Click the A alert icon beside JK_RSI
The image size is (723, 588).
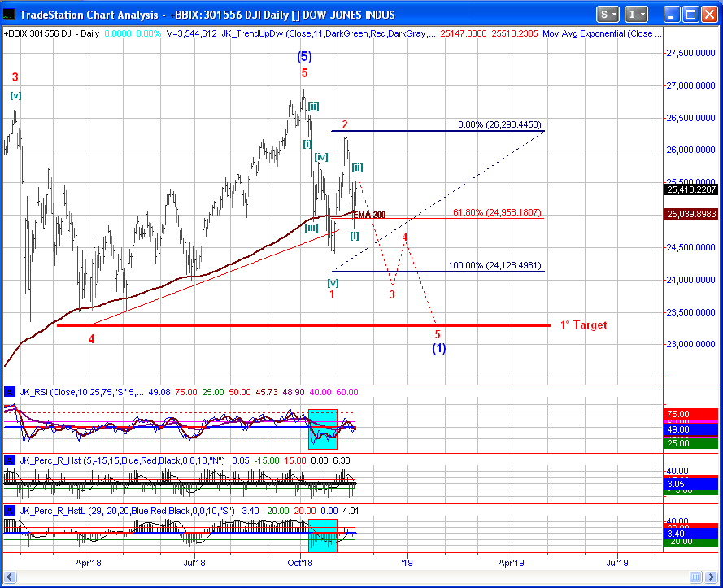[x=9, y=392]
